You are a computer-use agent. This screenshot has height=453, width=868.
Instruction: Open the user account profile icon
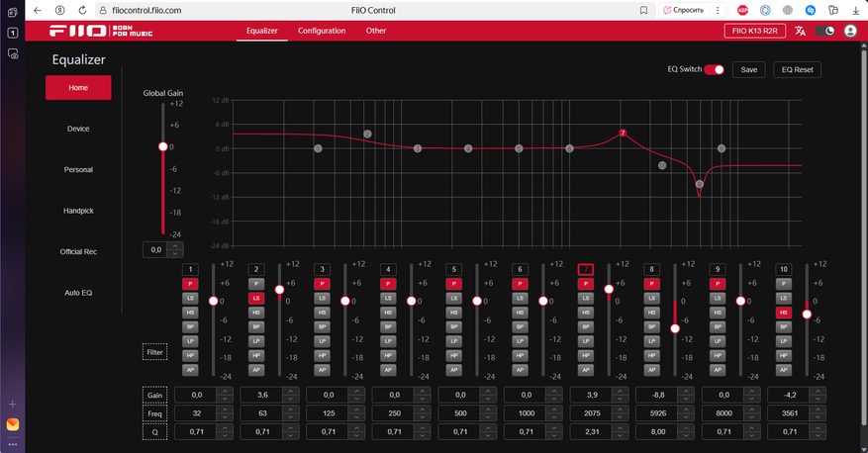849,31
